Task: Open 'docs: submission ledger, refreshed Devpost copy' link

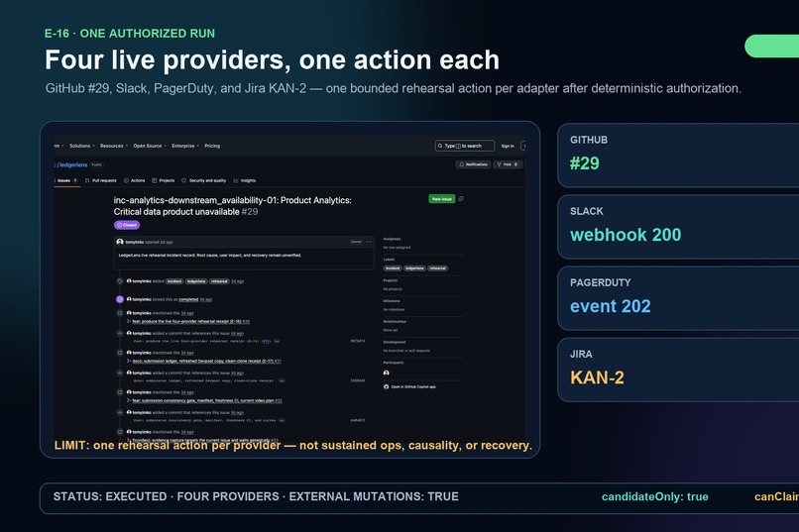Action: click(206, 361)
